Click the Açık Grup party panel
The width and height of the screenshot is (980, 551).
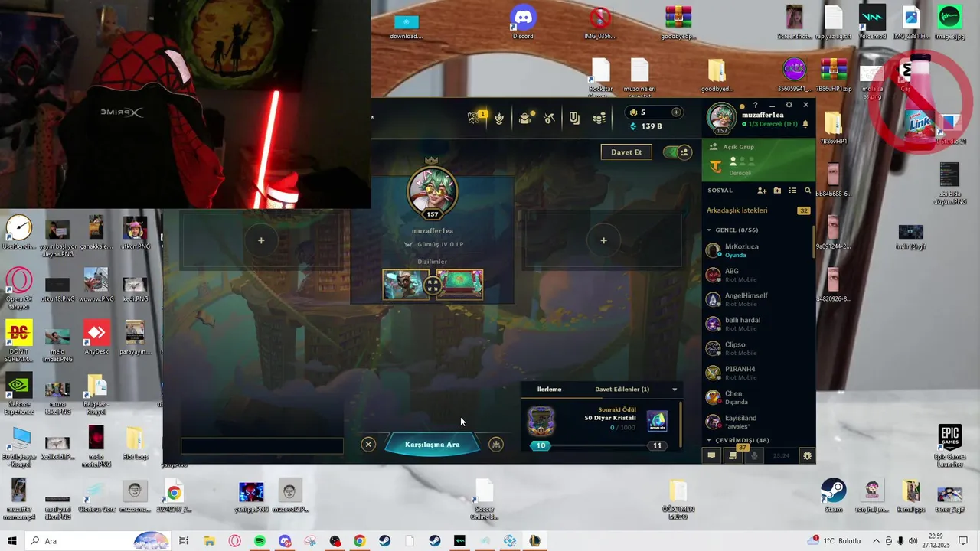(759, 160)
